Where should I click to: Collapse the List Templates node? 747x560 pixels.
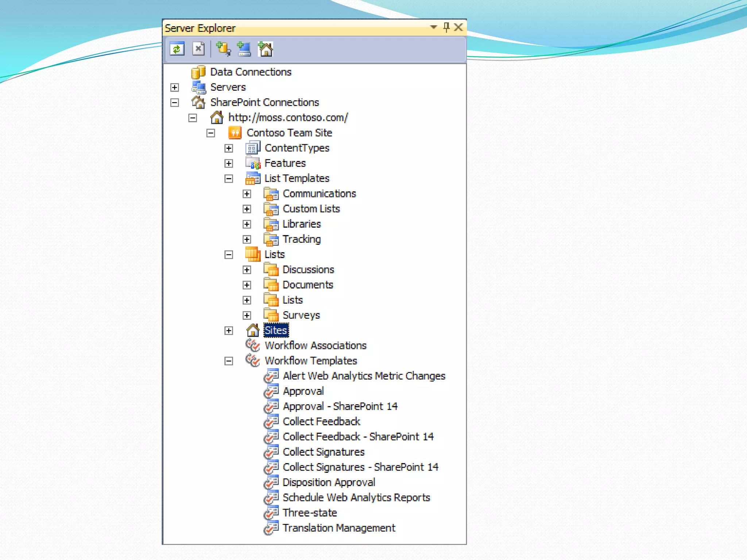click(229, 179)
